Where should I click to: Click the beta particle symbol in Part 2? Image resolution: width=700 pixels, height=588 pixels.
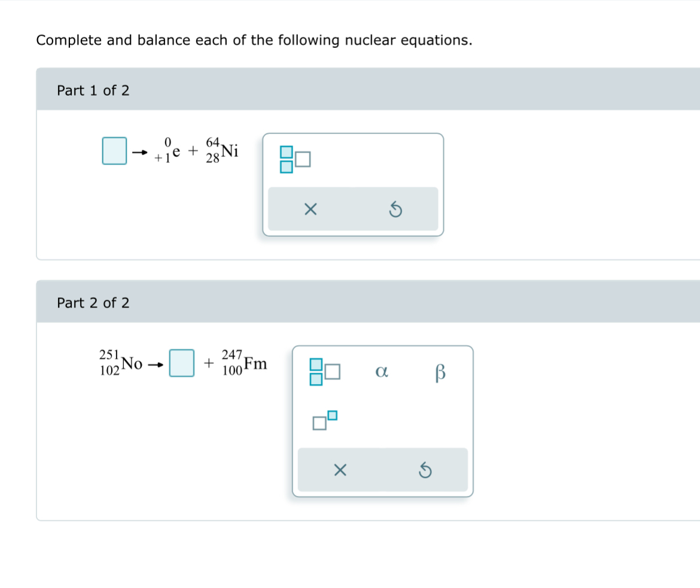click(440, 371)
